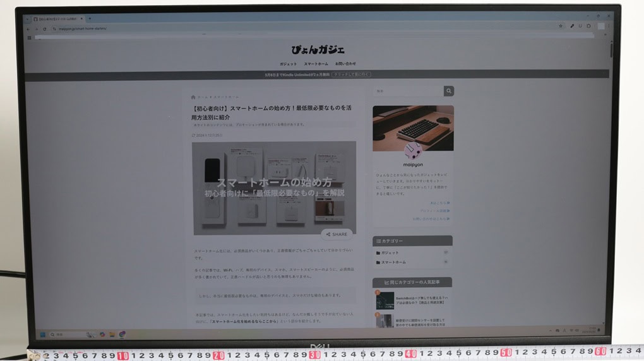Open the taskbar clock and date

click(x=590, y=330)
